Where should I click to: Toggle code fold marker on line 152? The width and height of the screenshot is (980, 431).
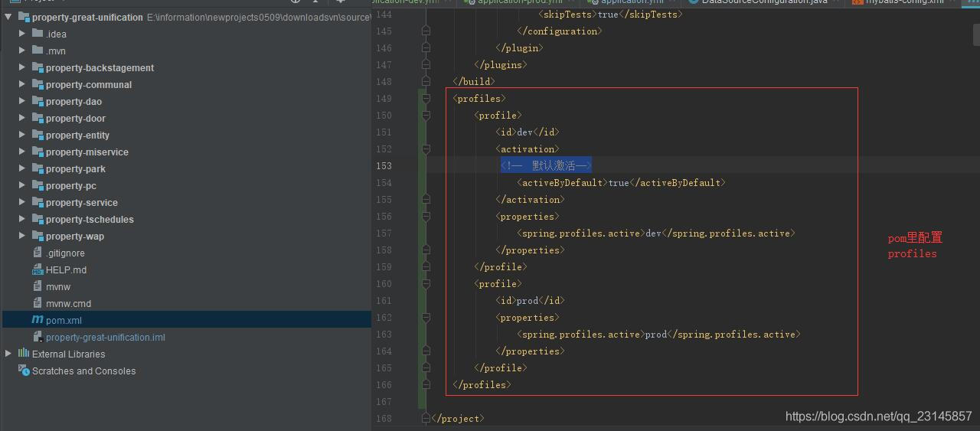pos(426,149)
